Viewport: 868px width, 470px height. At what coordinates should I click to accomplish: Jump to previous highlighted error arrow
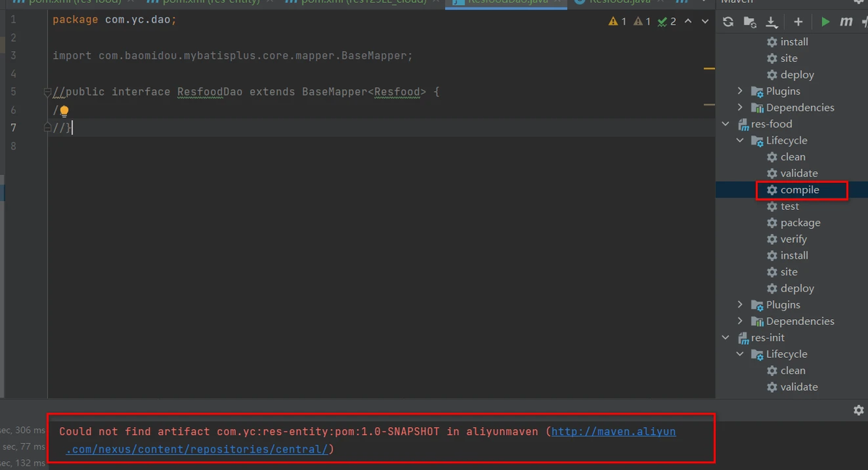point(688,21)
